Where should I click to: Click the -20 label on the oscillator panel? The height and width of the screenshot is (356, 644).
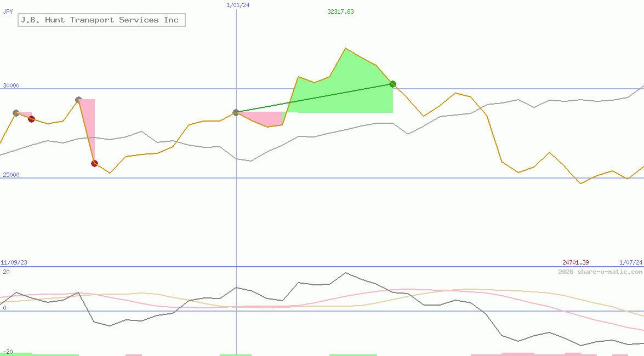click(x=8, y=352)
